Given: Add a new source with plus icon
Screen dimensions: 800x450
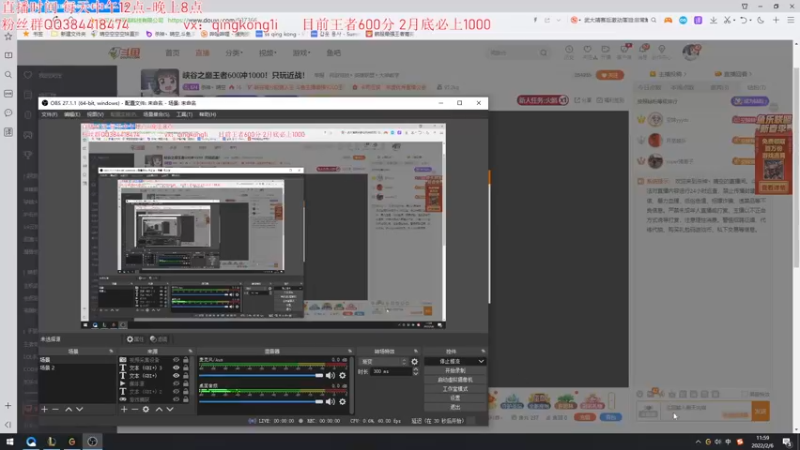Looking at the screenshot, I should (x=124, y=409).
